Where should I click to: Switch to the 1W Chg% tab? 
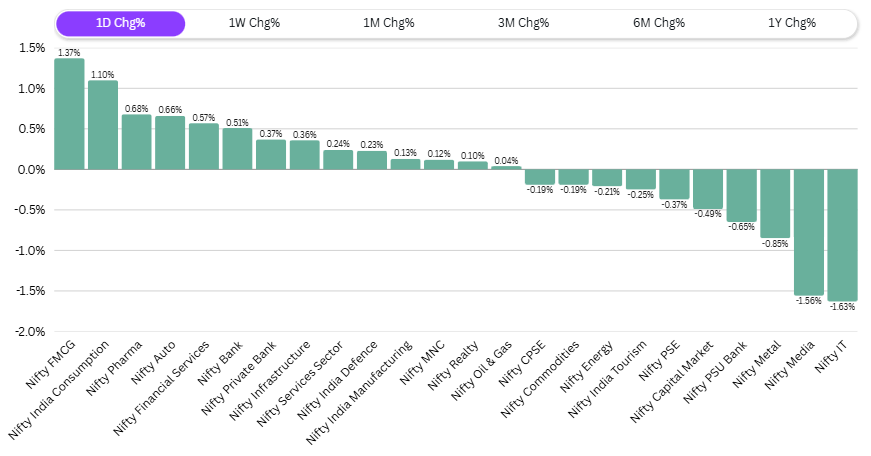pyautogui.click(x=254, y=23)
